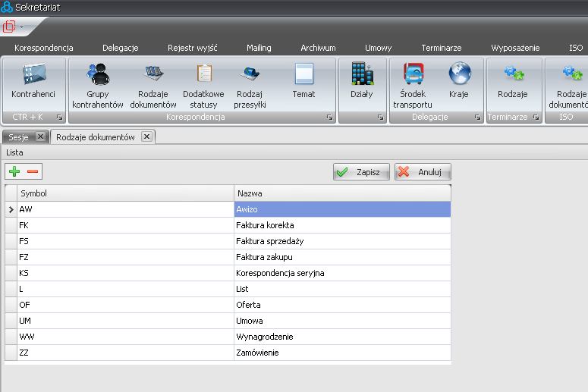This screenshot has height=392, width=588.
Task: Open the Archiwum menu tab
Action: click(x=318, y=48)
